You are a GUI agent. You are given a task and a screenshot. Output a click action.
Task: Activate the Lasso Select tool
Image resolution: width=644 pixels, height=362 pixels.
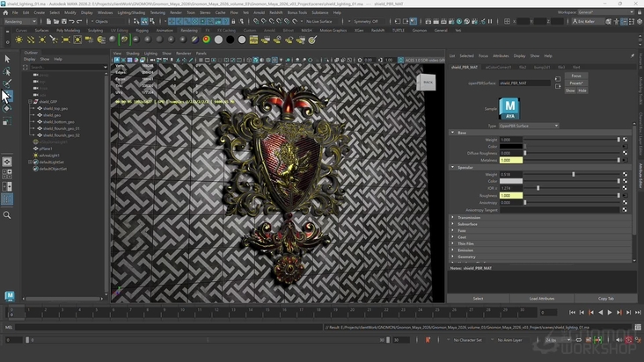(x=7, y=72)
